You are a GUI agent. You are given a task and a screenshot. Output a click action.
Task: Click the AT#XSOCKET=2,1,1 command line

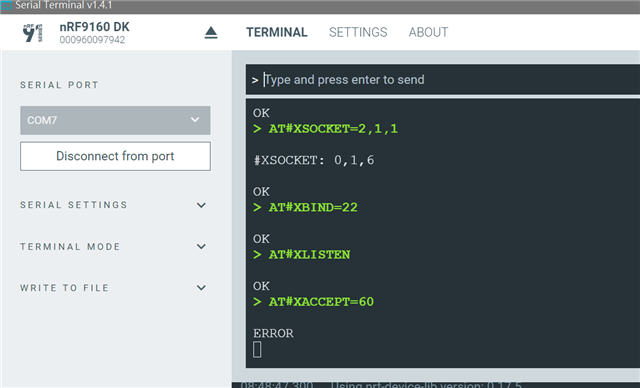(x=325, y=129)
